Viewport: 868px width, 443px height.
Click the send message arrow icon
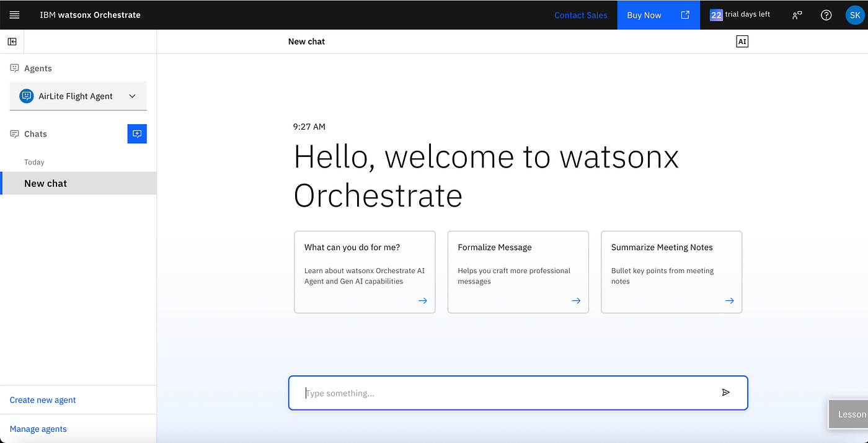pyautogui.click(x=726, y=393)
